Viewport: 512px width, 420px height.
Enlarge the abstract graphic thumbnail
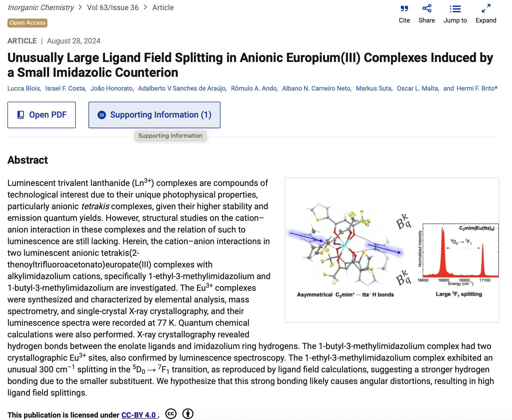391,250
